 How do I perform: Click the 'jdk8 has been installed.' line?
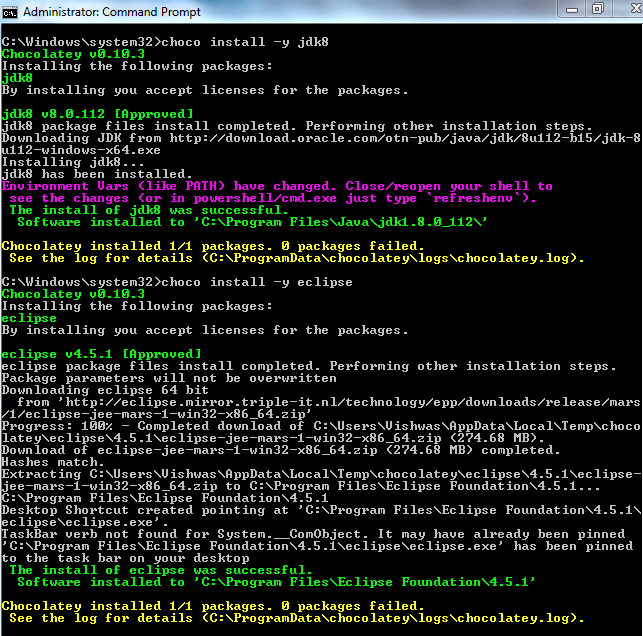pyautogui.click(x=97, y=174)
